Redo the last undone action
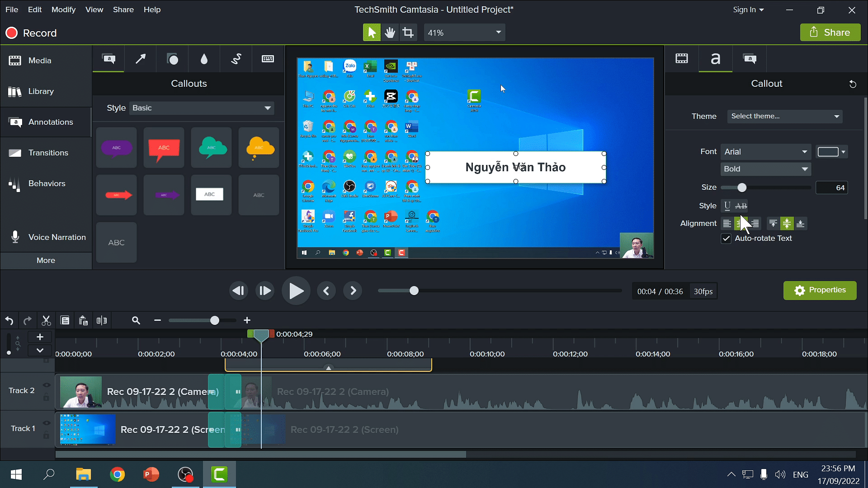The height and width of the screenshot is (488, 868). click(28, 321)
